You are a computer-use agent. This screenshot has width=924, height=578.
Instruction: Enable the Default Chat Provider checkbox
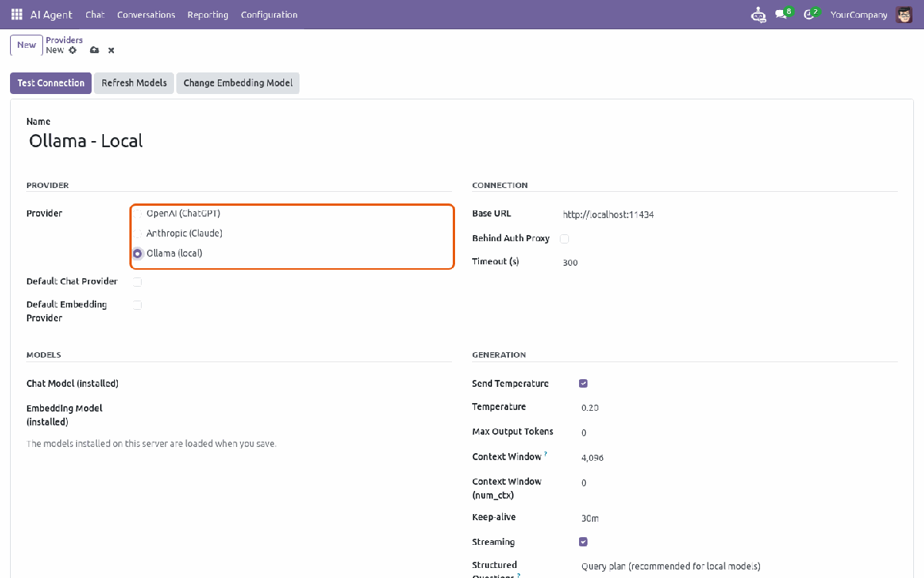138,282
